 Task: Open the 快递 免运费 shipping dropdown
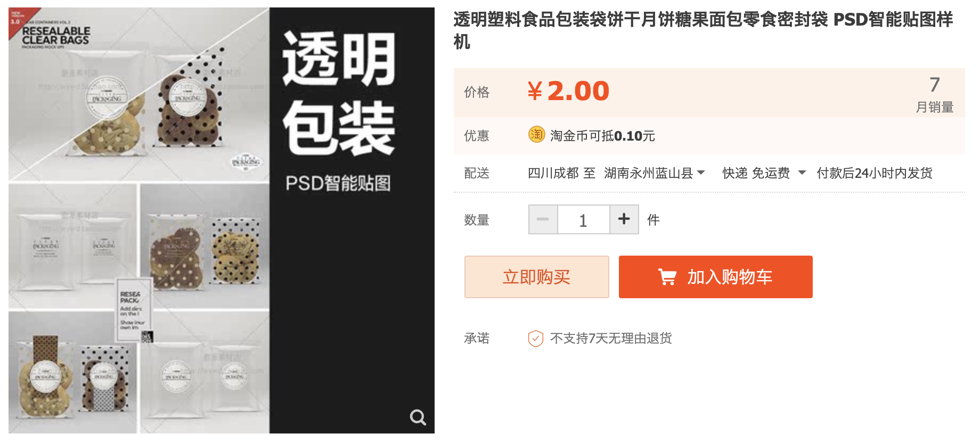point(764,173)
